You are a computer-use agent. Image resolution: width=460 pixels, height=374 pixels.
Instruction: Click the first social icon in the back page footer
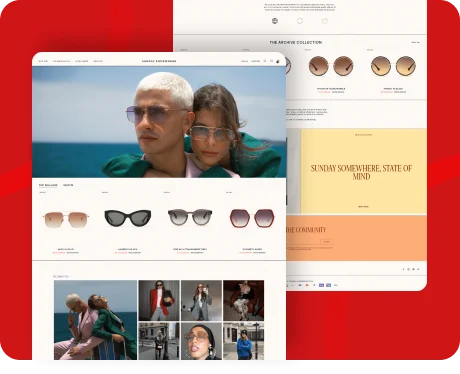coord(403,269)
